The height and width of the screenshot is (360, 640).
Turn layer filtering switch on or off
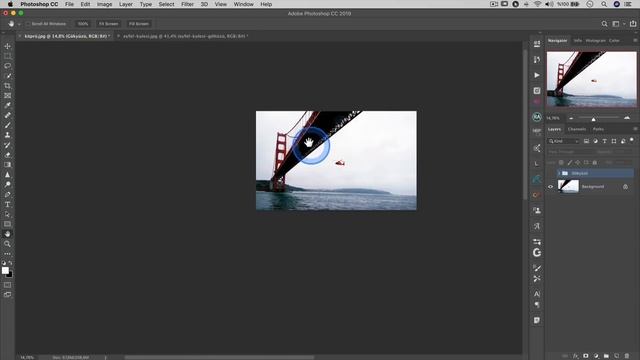point(632,140)
